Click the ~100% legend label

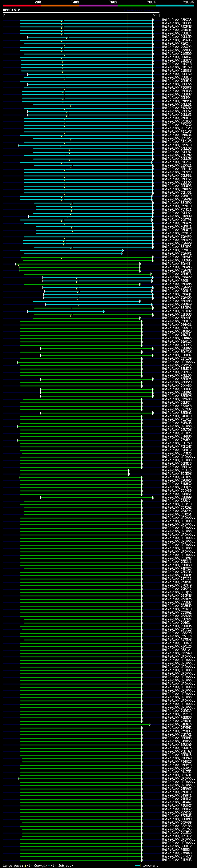coord(188,2)
